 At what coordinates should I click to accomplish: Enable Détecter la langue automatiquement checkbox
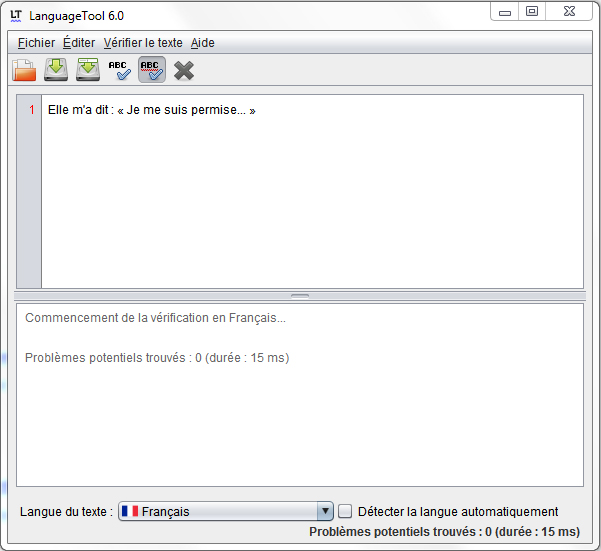(x=345, y=511)
